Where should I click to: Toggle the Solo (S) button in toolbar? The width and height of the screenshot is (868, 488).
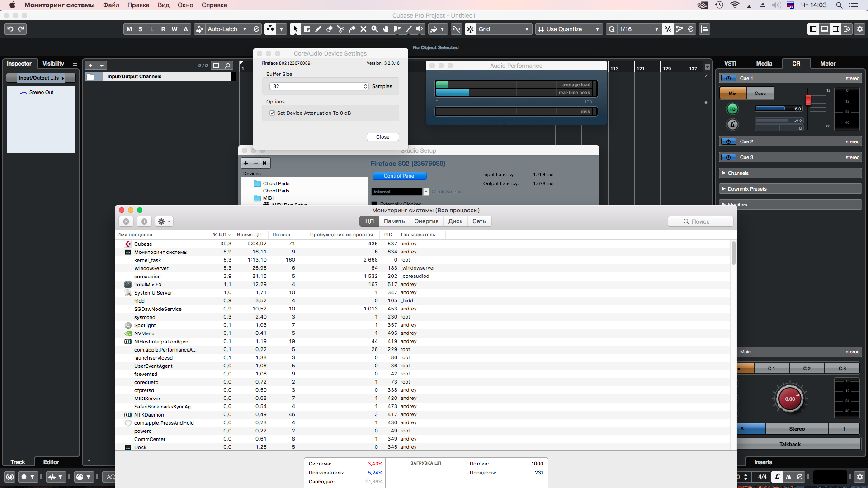click(141, 29)
